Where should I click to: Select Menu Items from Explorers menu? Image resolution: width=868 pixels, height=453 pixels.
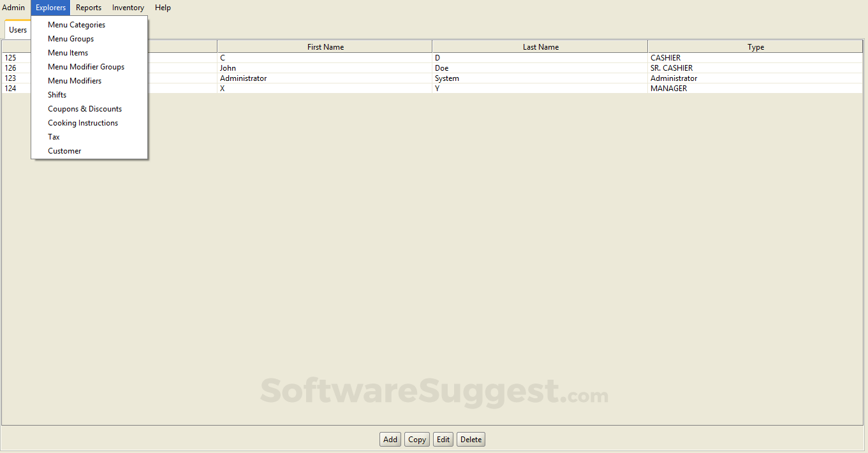[x=68, y=52]
